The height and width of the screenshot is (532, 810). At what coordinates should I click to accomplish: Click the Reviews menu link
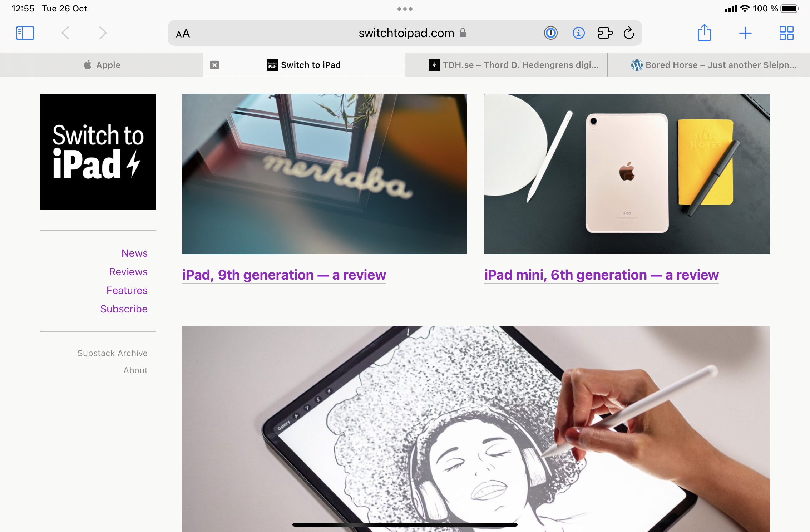[x=128, y=271]
